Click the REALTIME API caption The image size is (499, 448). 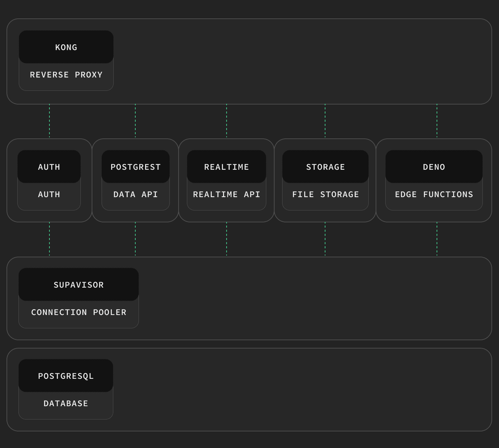click(227, 194)
